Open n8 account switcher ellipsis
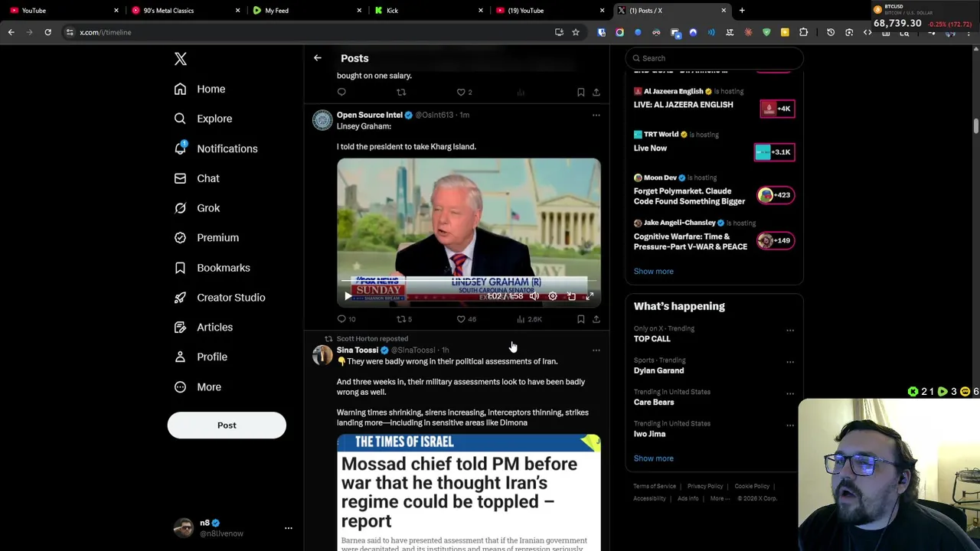 (x=289, y=528)
